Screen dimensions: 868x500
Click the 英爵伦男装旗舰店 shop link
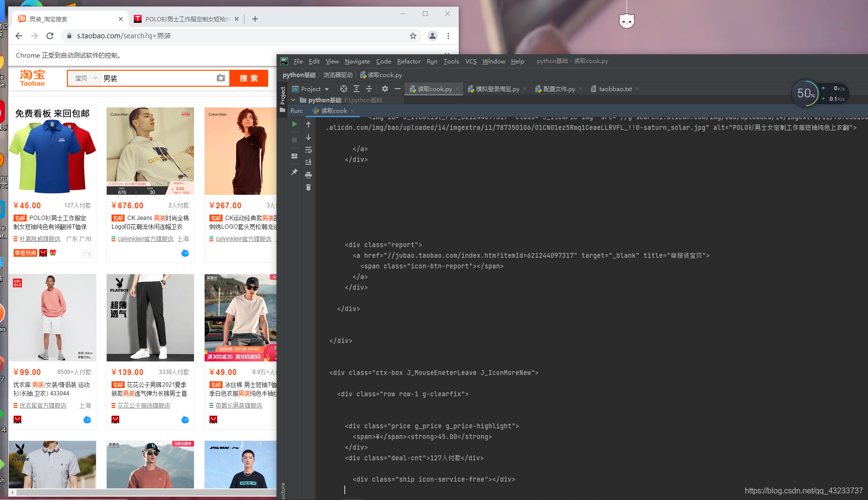[239, 406]
